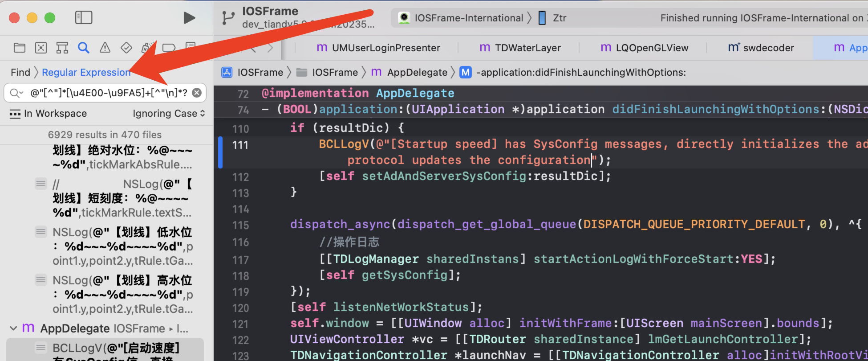Open search options magnifier dropdown
The image size is (868, 361).
click(x=16, y=93)
